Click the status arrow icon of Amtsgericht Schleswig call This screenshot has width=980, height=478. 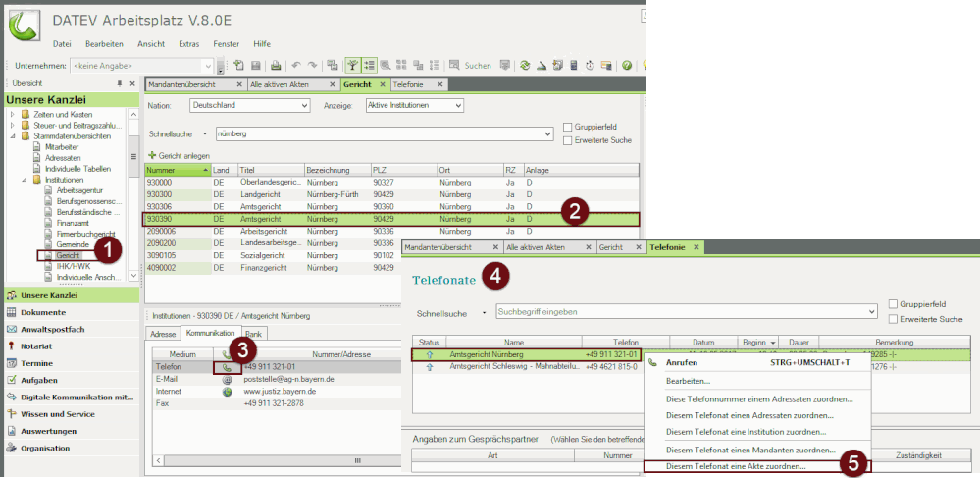point(430,367)
